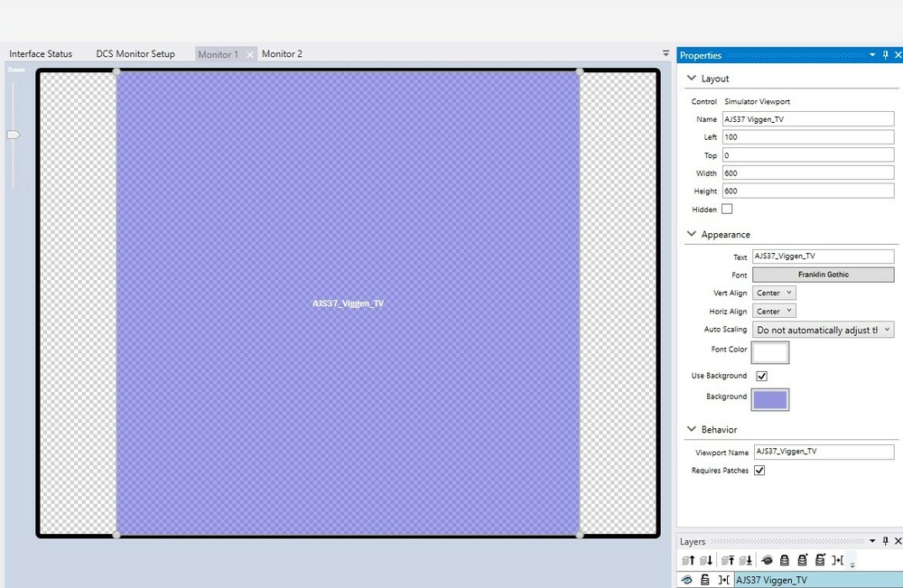This screenshot has width=903, height=588.
Task: Toggle the Hidden checkbox
Action: pyautogui.click(x=727, y=209)
